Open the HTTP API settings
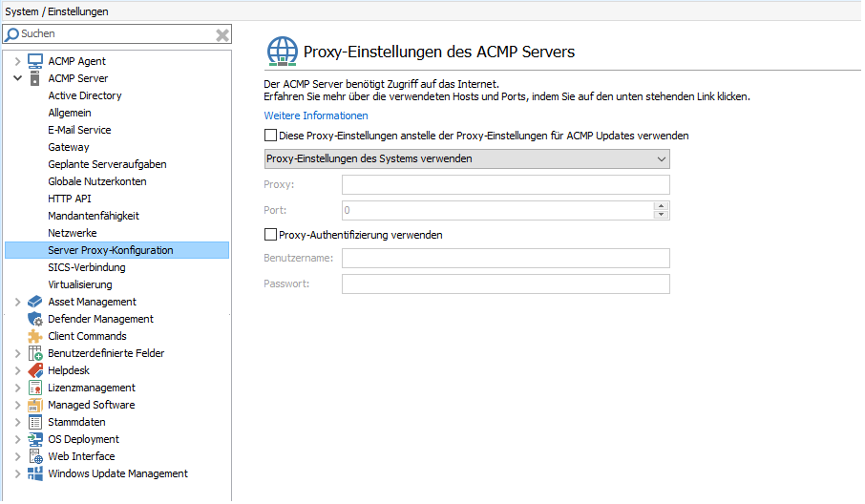The width and height of the screenshot is (865, 504). [x=70, y=199]
